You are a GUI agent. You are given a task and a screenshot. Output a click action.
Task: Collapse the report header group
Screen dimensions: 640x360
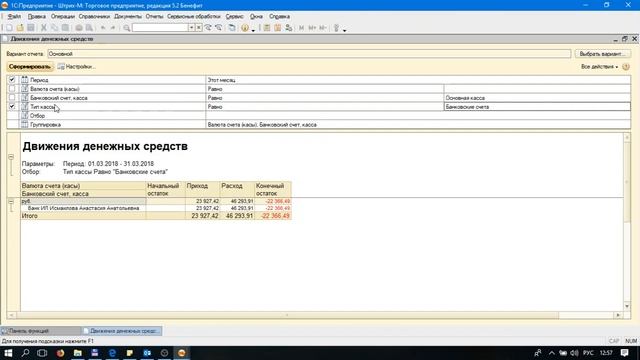point(11,157)
